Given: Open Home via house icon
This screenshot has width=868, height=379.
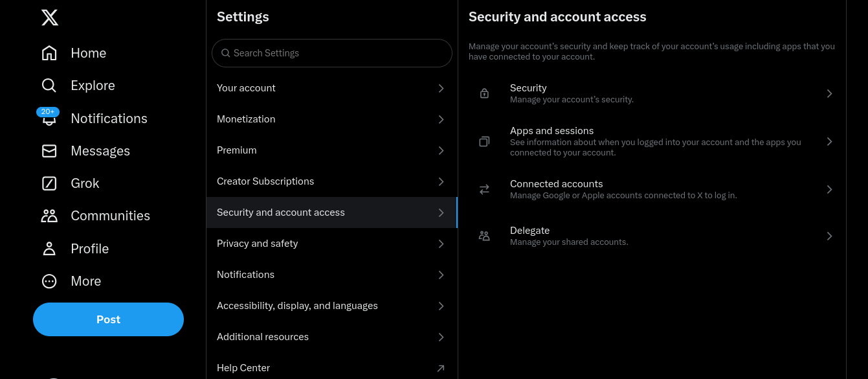Looking at the screenshot, I should click(49, 53).
